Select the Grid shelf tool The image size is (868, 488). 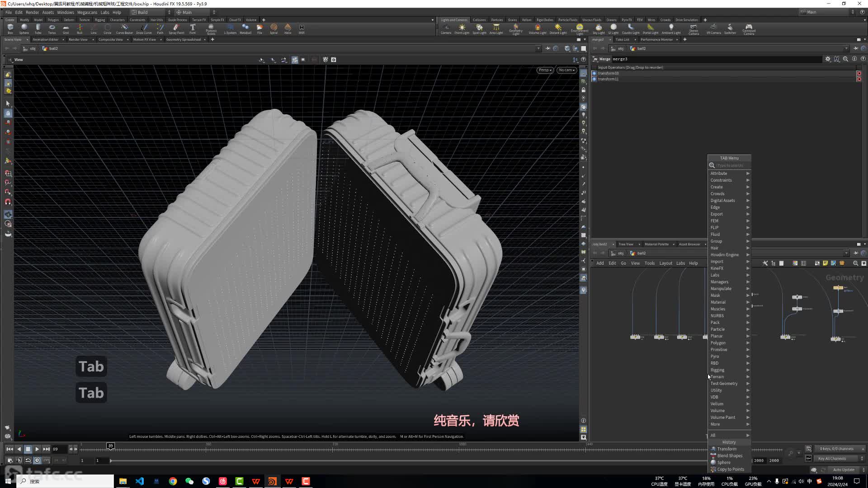(66, 29)
